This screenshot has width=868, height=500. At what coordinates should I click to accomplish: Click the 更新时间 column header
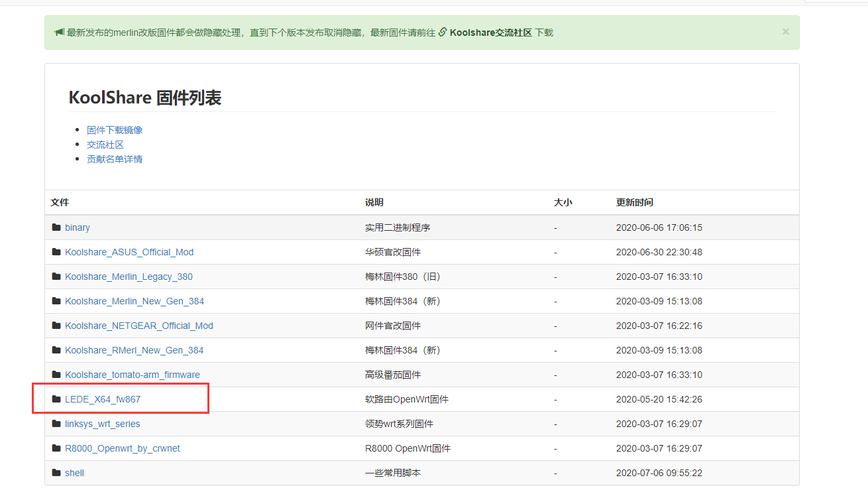635,202
